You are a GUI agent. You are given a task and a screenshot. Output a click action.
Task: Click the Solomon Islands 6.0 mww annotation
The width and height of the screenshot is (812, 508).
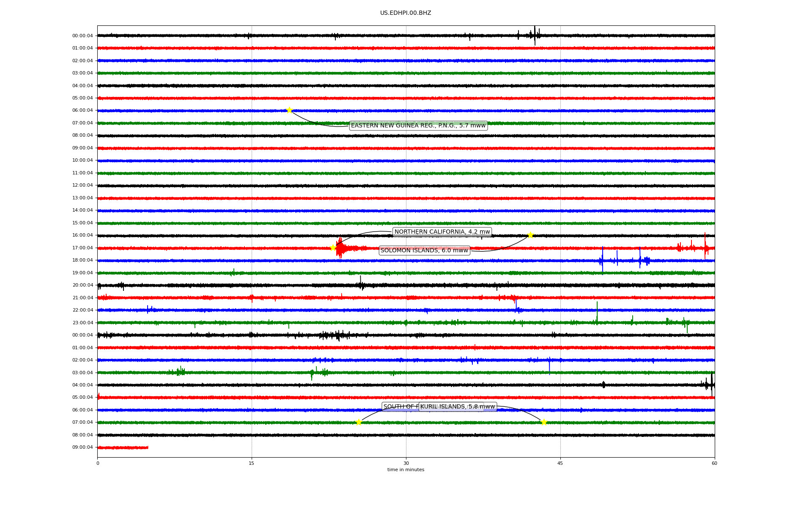click(x=424, y=251)
